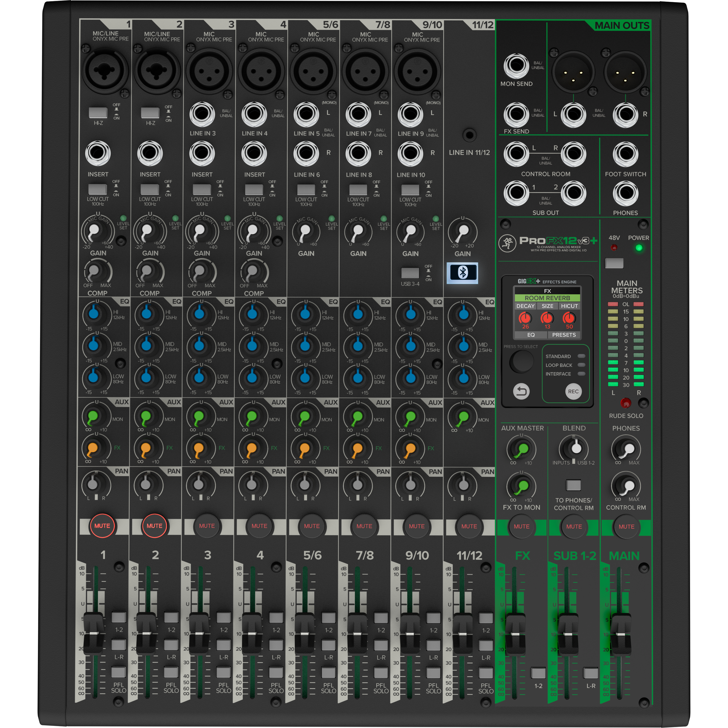The height and width of the screenshot is (728, 728).
Task: Click the Phones level knob
Action: point(627,450)
